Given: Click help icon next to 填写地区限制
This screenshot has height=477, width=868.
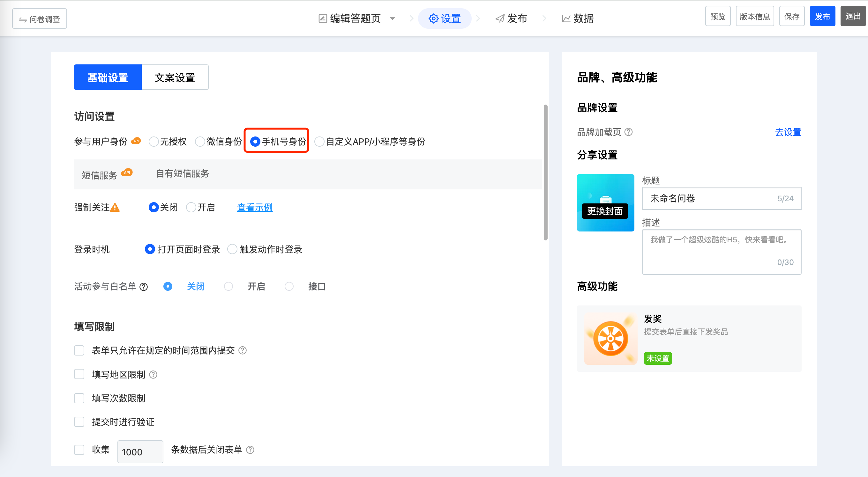Looking at the screenshot, I should coord(153,374).
